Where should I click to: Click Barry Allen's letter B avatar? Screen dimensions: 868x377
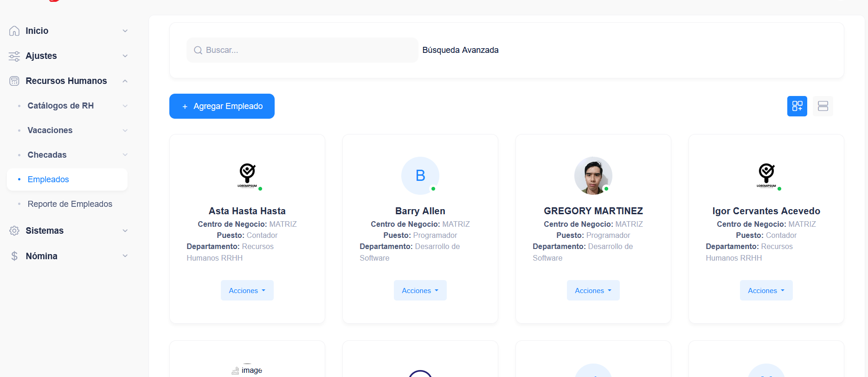[x=420, y=176]
